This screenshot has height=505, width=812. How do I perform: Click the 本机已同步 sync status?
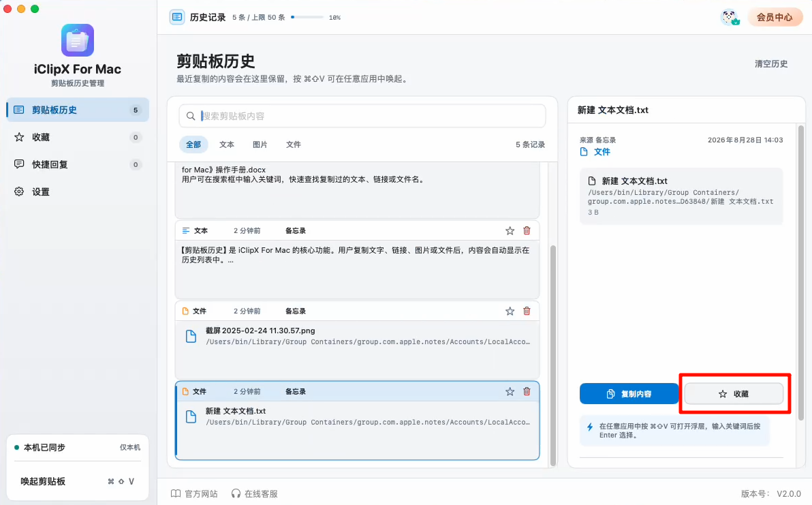tap(40, 447)
